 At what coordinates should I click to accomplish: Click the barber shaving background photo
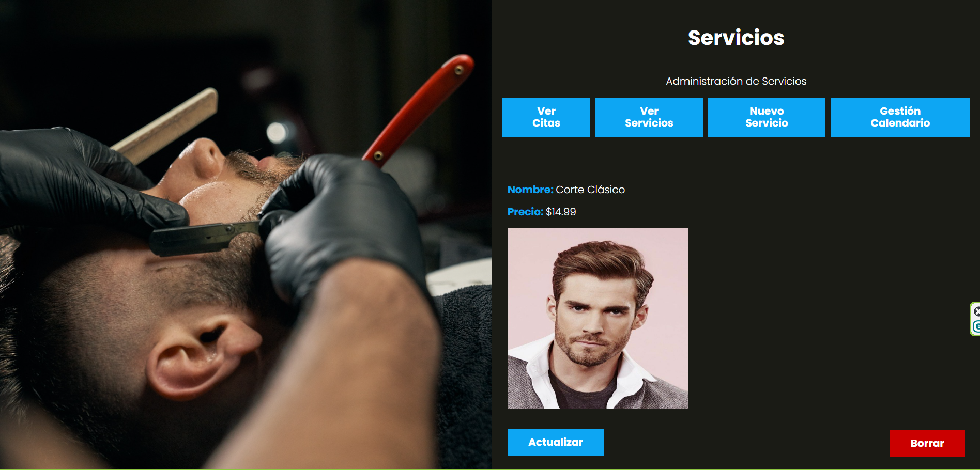point(246,234)
